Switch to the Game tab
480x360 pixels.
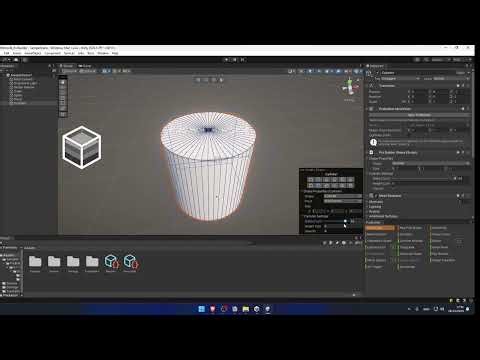85,66
